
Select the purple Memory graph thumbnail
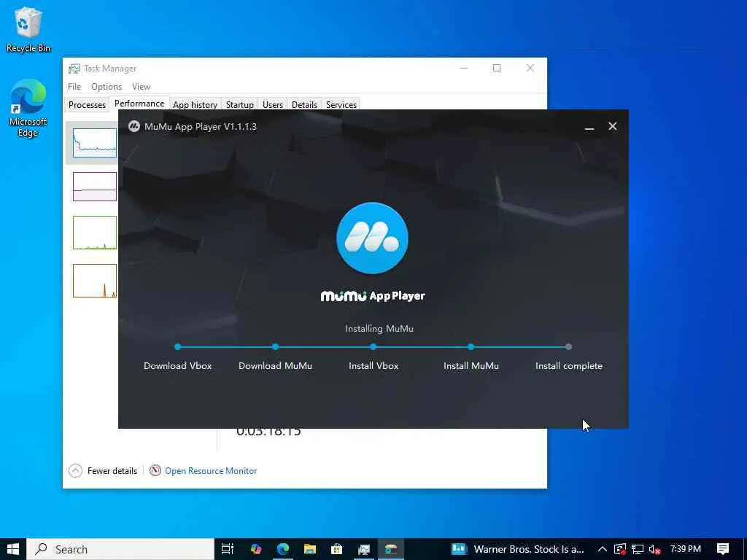[94, 186]
